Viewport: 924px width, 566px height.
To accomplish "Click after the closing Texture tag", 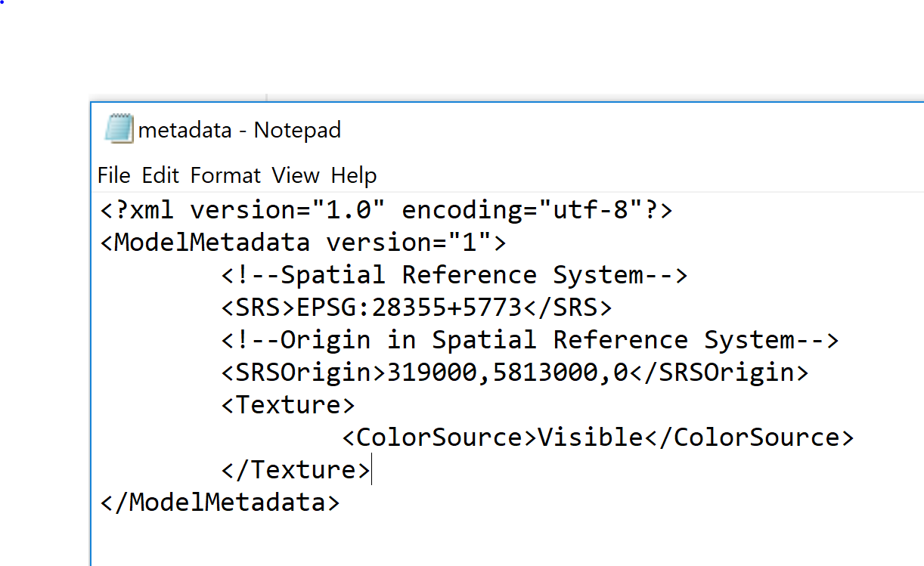I will pos(371,470).
